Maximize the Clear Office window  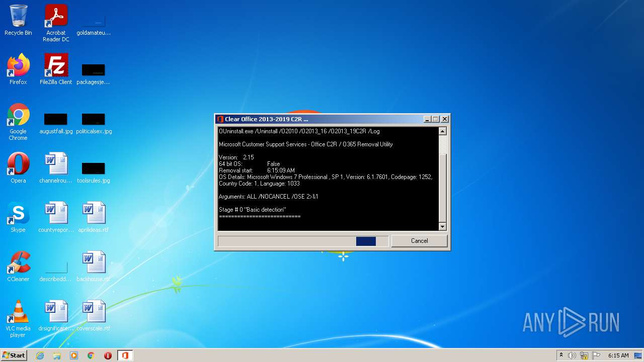point(436,119)
